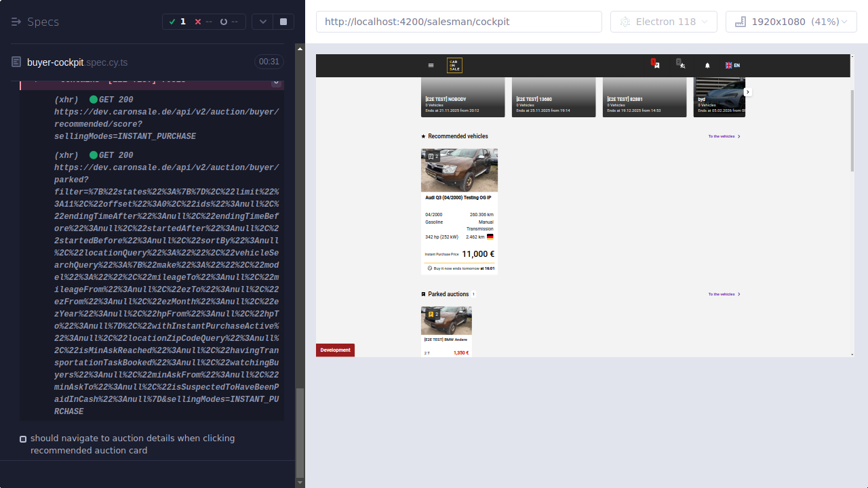
Task: Click the buyer-cockpit.spec.cy.ts file icon
Action: pos(15,61)
